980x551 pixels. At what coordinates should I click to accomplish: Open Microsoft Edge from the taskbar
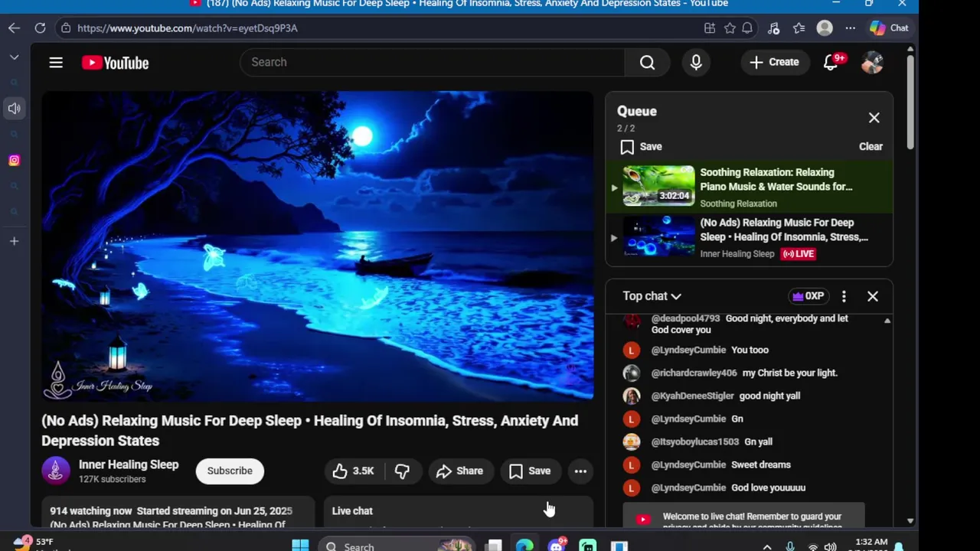tap(524, 546)
